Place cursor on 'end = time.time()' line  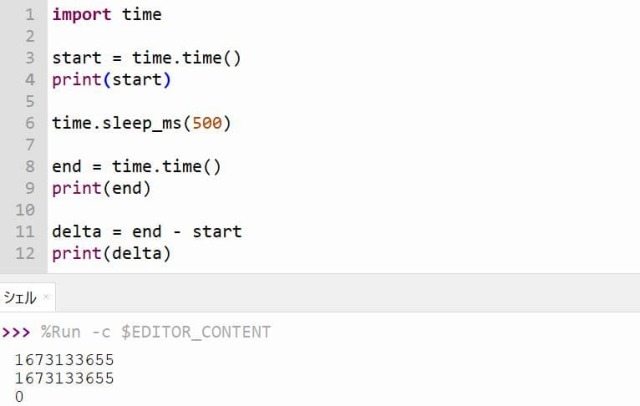(137, 166)
